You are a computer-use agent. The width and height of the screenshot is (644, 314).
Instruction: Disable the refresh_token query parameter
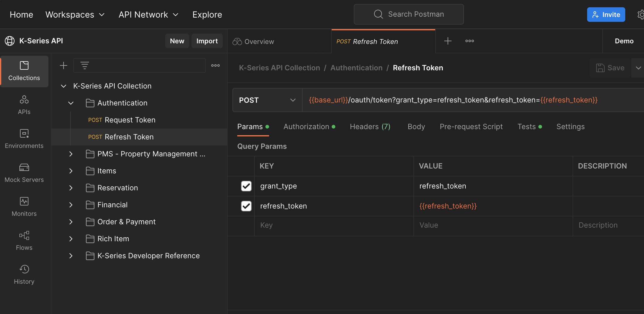[x=246, y=206]
